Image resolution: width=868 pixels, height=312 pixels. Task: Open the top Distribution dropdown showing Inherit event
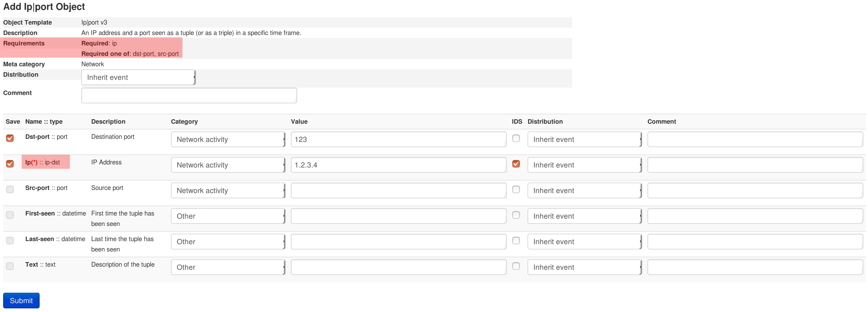[x=138, y=77]
